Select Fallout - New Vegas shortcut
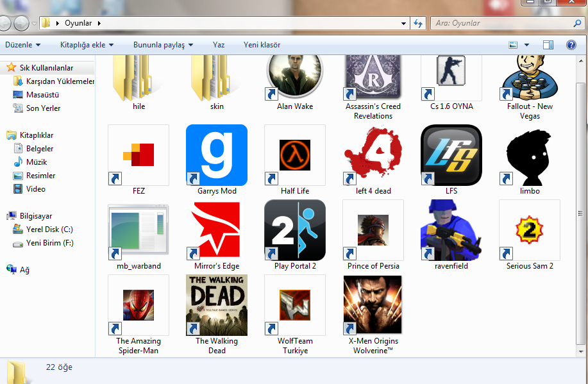The height and width of the screenshot is (384, 588). tap(530, 87)
